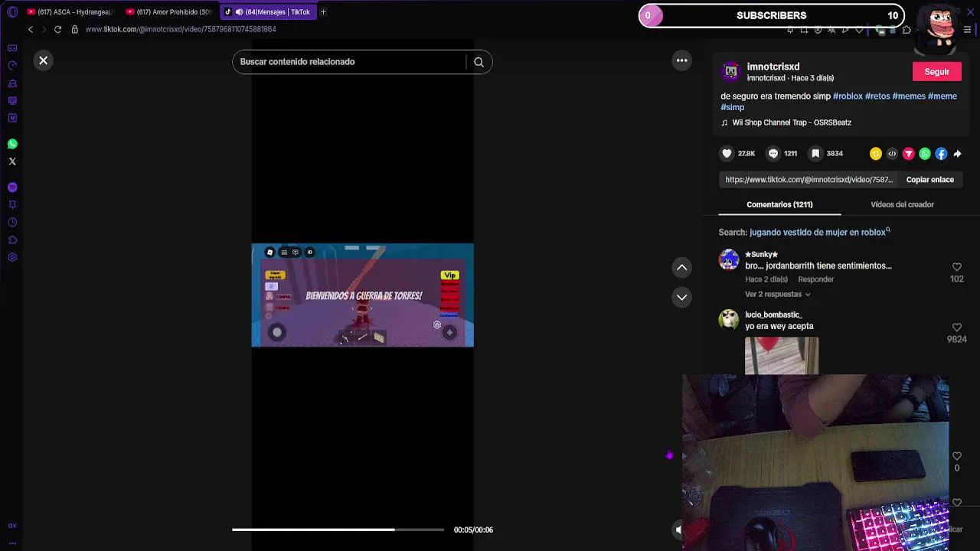Close the TikTok video viewer
The image size is (980, 551).
pos(44,60)
